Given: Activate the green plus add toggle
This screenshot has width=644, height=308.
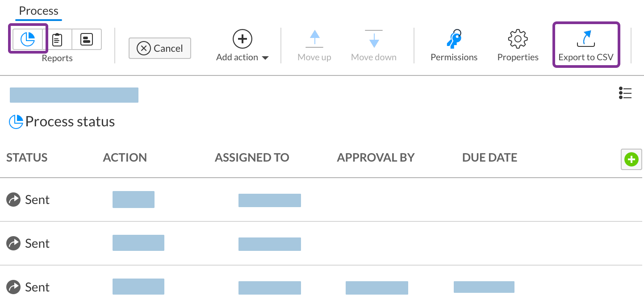Looking at the screenshot, I should (x=631, y=159).
